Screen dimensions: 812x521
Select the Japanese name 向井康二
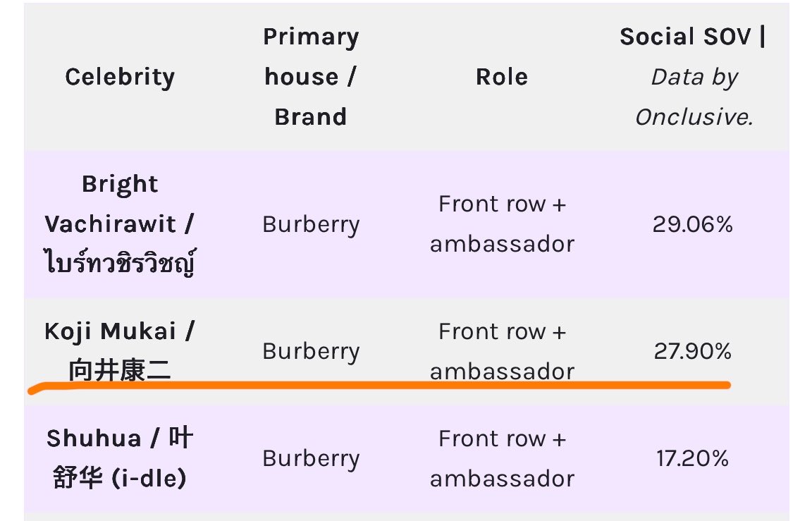120,370
